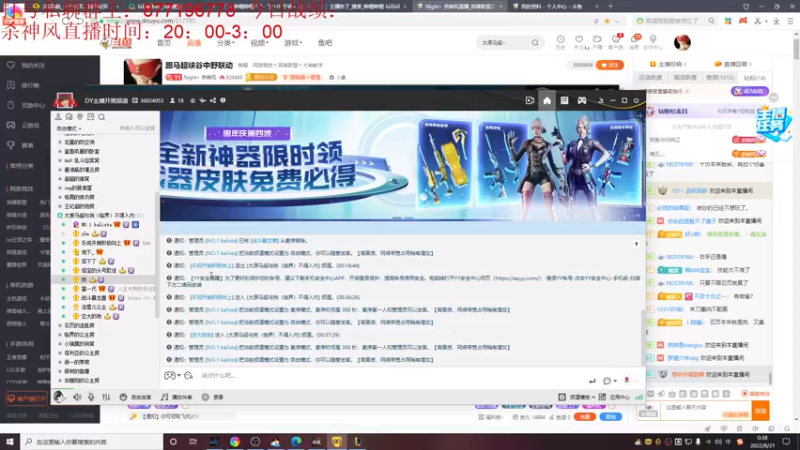800x450 pixels.
Task: Open the user status avatar dropdown in YY bottom-left
Action: pyautogui.click(x=60, y=397)
